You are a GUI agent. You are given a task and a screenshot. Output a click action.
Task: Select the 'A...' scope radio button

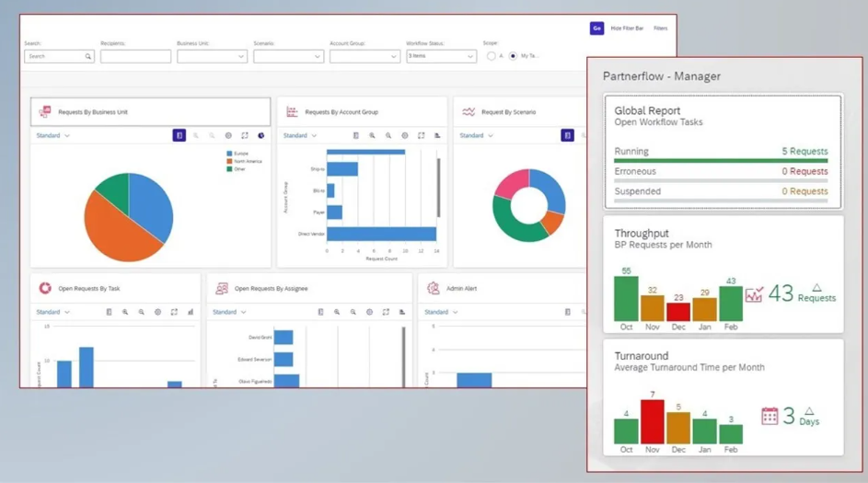coord(492,56)
